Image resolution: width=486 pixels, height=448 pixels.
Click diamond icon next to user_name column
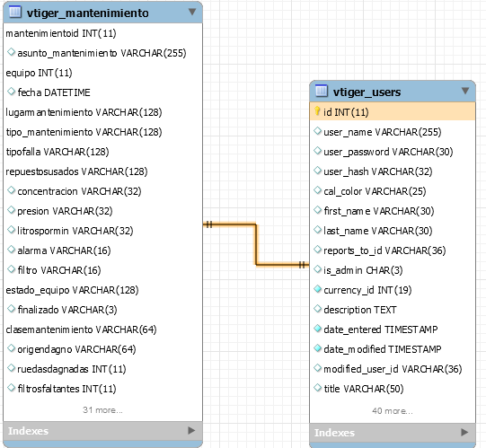tap(317, 131)
